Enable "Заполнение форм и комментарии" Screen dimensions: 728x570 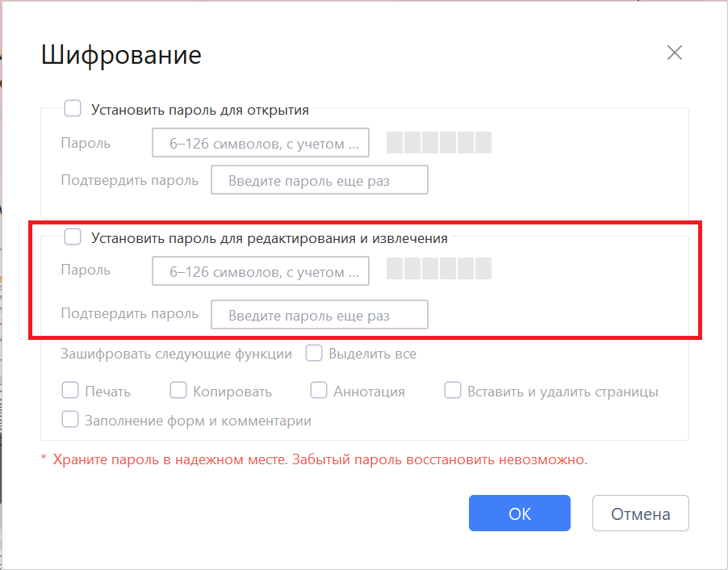click(x=70, y=419)
